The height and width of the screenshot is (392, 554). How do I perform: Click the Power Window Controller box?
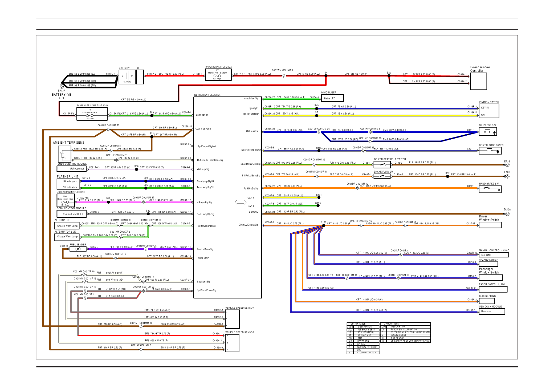478,81
